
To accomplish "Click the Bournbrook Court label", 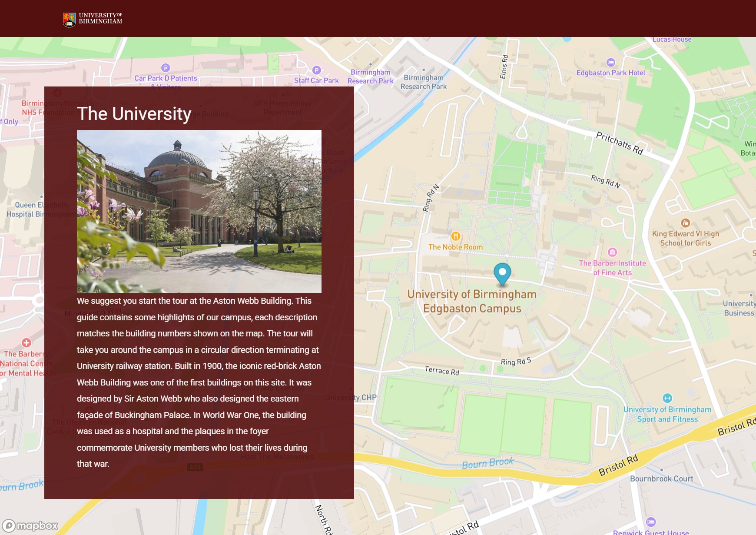I will coord(662,479).
